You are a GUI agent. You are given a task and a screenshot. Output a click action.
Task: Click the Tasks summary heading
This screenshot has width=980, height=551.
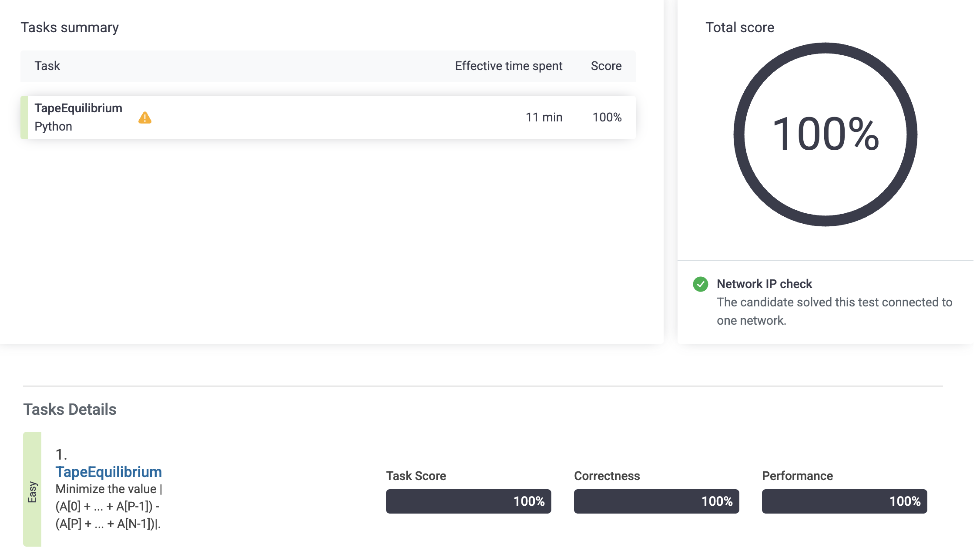70,27
